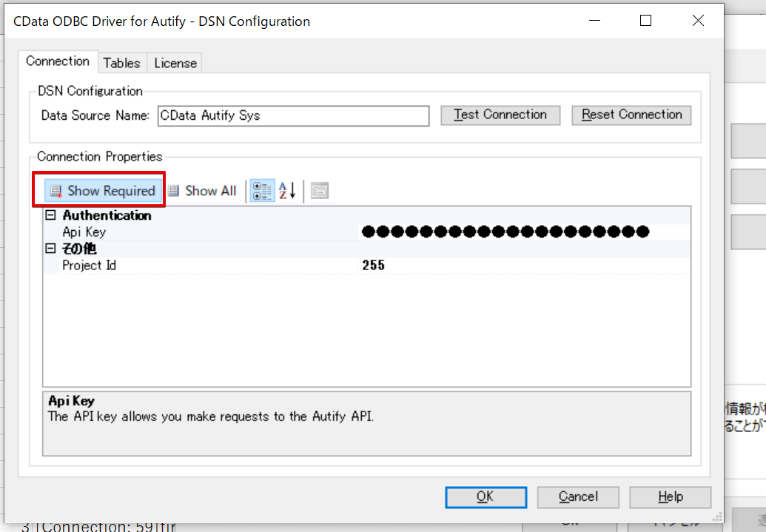The width and height of the screenshot is (766, 532).
Task: Click the property pages icon
Action: (x=320, y=190)
